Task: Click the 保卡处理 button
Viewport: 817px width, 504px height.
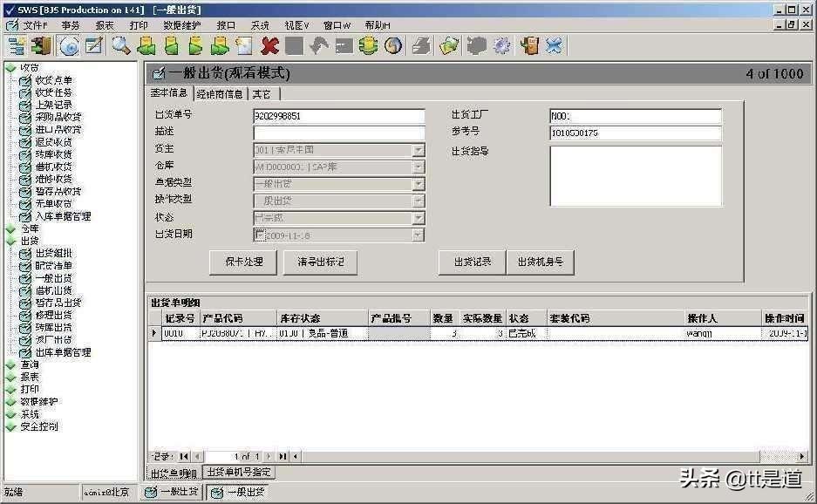Action: pyautogui.click(x=243, y=262)
